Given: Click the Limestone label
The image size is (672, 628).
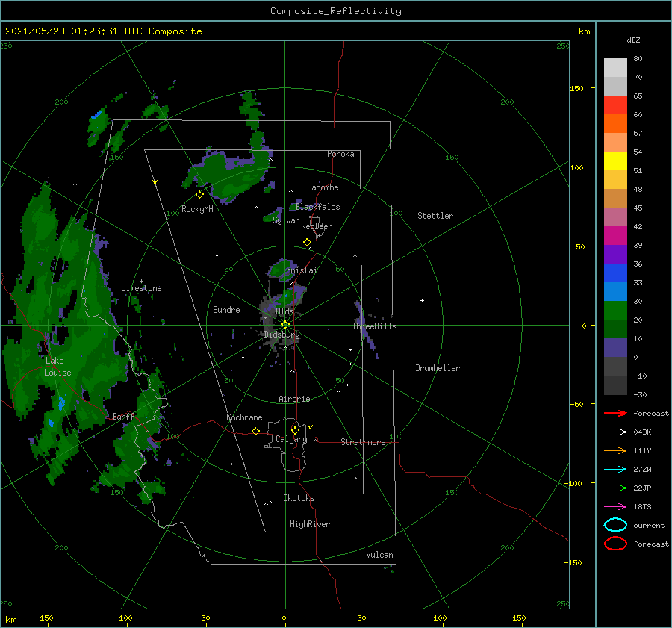Looking at the screenshot, I should point(141,288).
